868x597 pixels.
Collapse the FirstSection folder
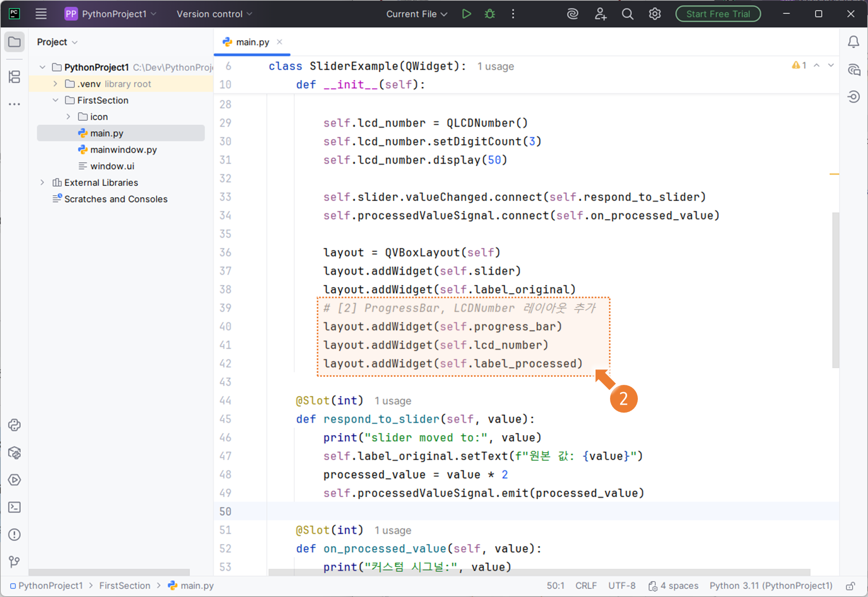(x=56, y=100)
